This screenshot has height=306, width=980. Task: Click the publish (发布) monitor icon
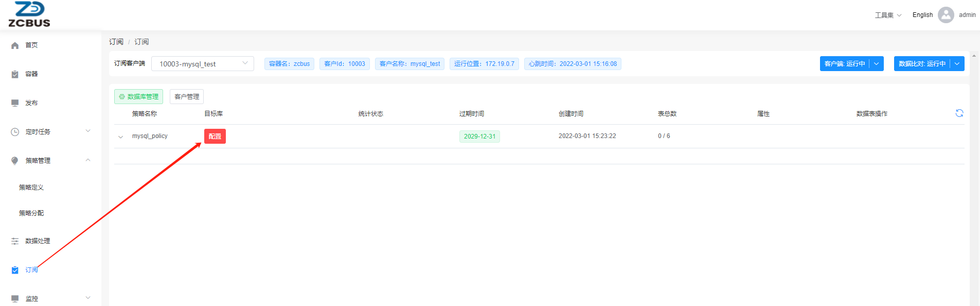click(x=15, y=103)
